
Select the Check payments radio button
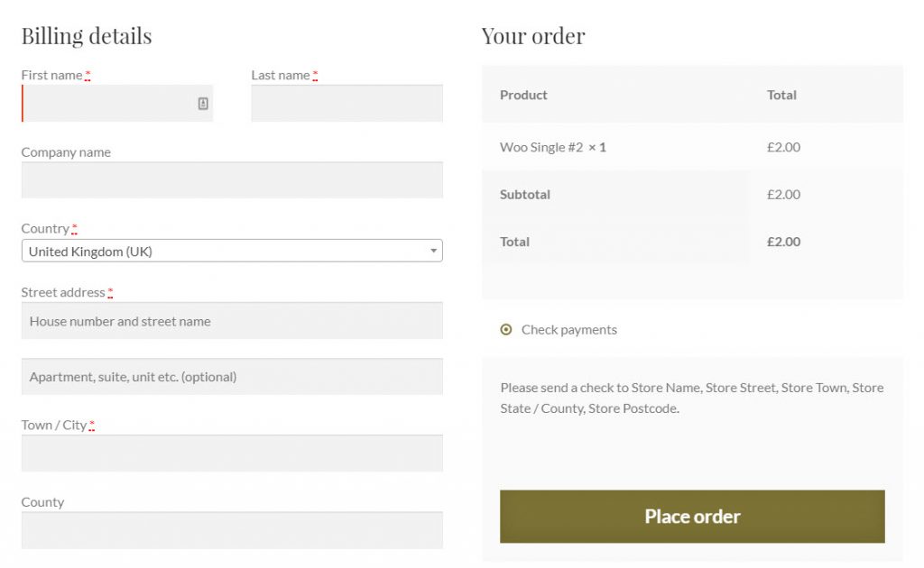pos(506,330)
